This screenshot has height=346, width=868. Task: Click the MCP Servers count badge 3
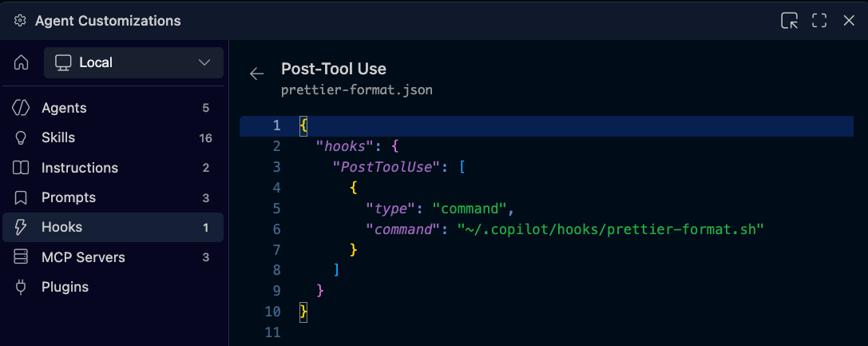(206, 257)
